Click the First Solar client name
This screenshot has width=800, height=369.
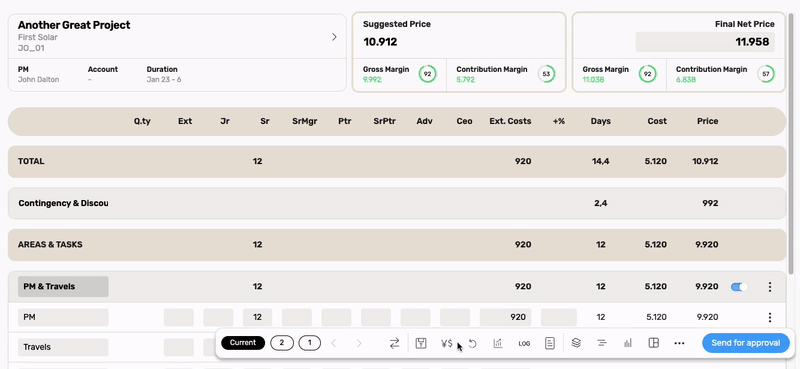tap(38, 37)
